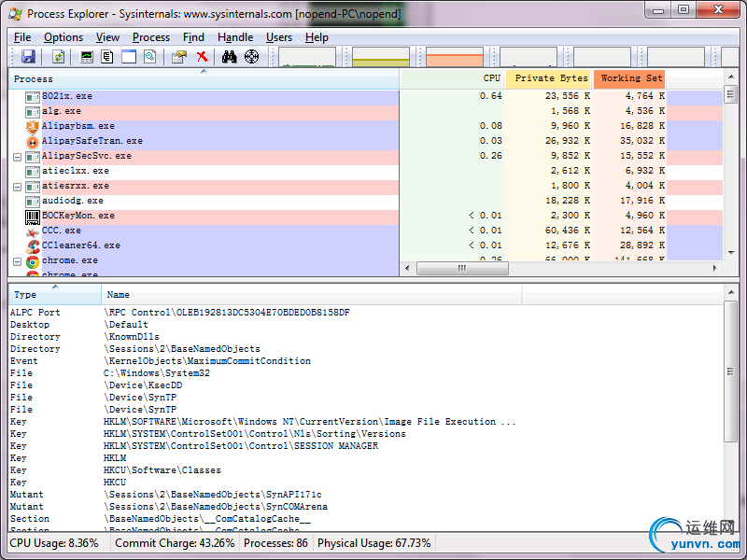This screenshot has height=560, width=747.
Task: Collapse the atiesrxx.exe tree node
Action: 17,187
